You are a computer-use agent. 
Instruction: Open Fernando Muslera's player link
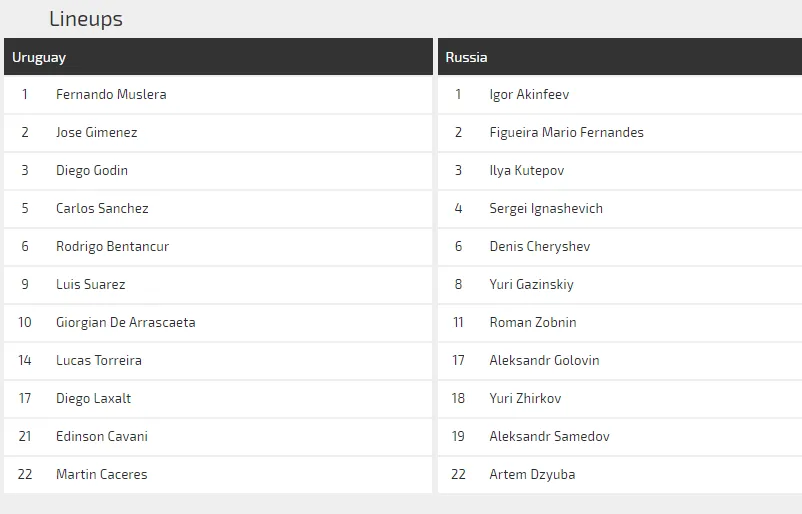pos(111,94)
